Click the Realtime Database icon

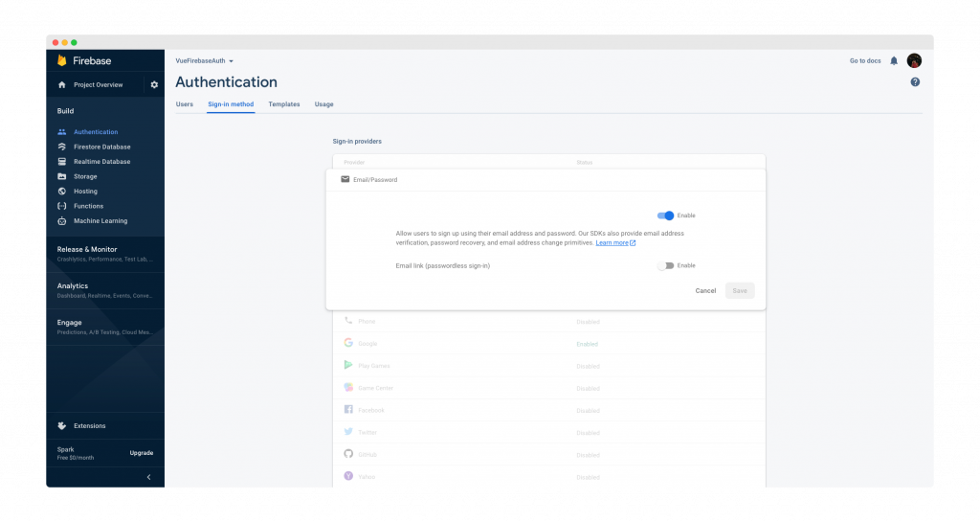click(62, 161)
